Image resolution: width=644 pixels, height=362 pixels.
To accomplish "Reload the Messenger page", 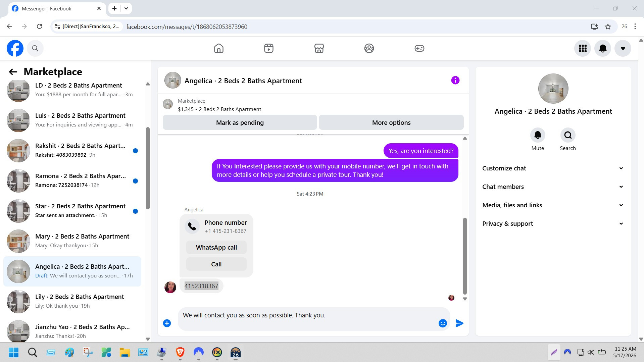I will 39,27.
